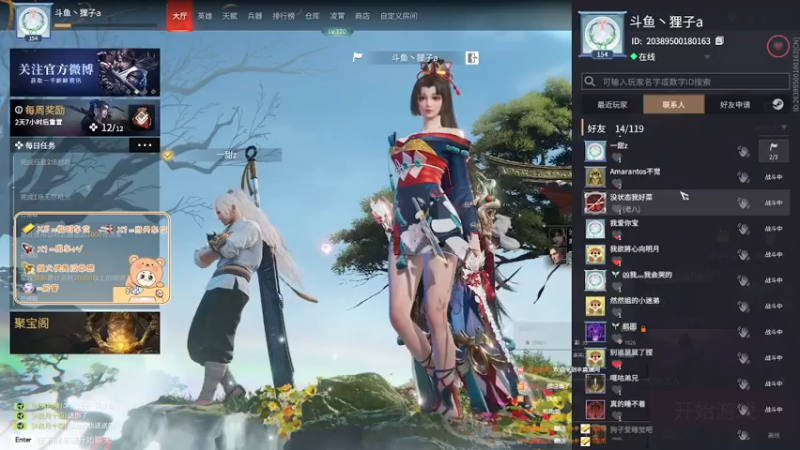This screenshot has width=800, height=450.
Task: Go to the 兵器 weapons tab
Action: (x=255, y=16)
